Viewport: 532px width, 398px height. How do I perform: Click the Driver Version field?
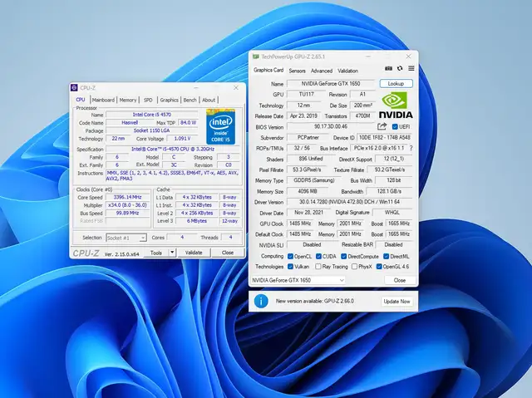(349, 202)
